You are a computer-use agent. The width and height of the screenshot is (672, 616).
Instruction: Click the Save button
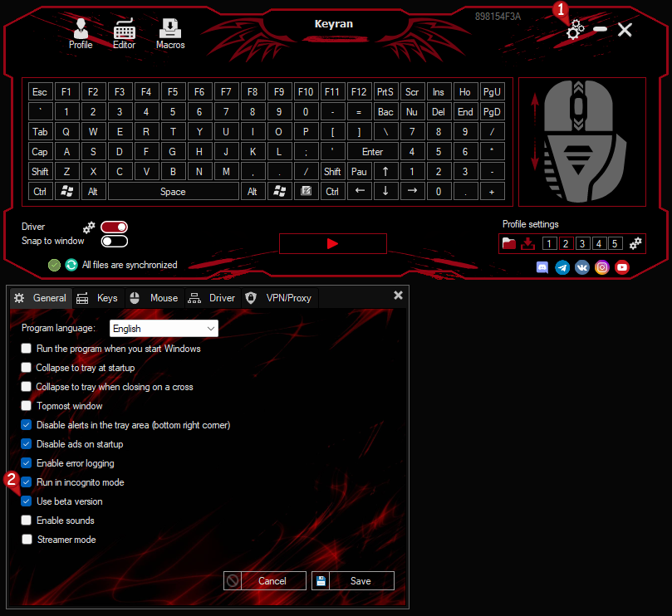(x=353, y=581)
